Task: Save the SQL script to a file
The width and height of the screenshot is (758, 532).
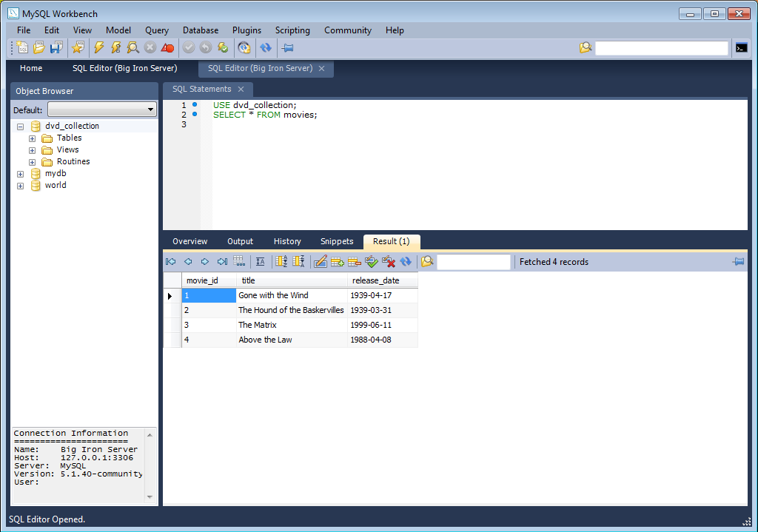Action: tap(55, 47)
